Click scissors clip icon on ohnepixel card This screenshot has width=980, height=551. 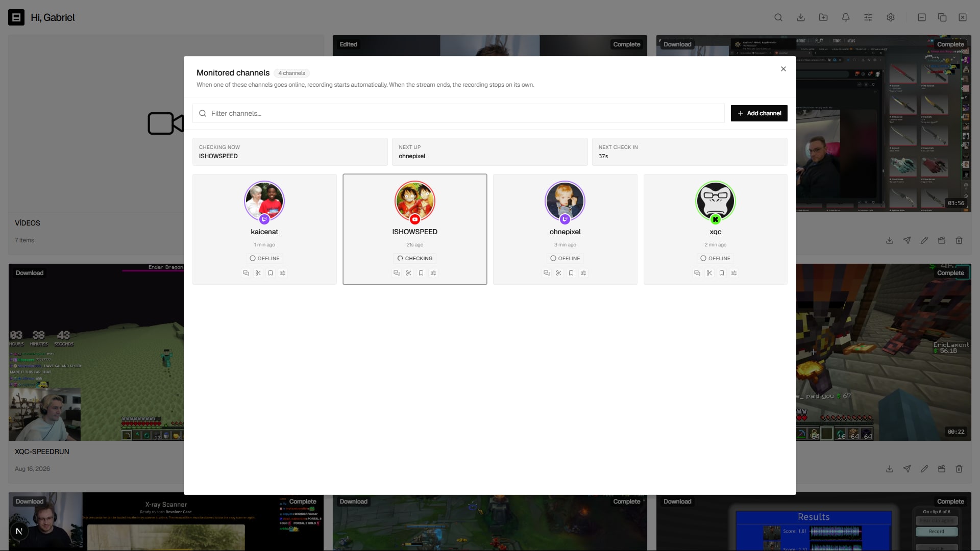point(559,273)
